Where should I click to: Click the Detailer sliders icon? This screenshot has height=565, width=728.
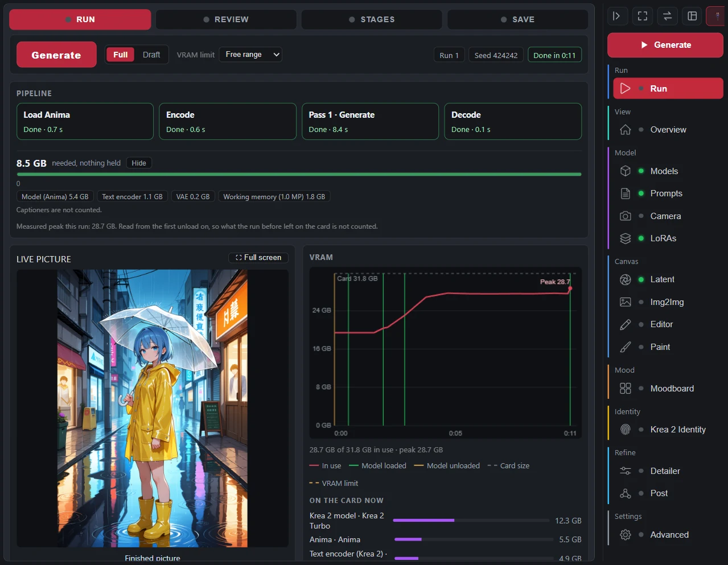[625, 471]
